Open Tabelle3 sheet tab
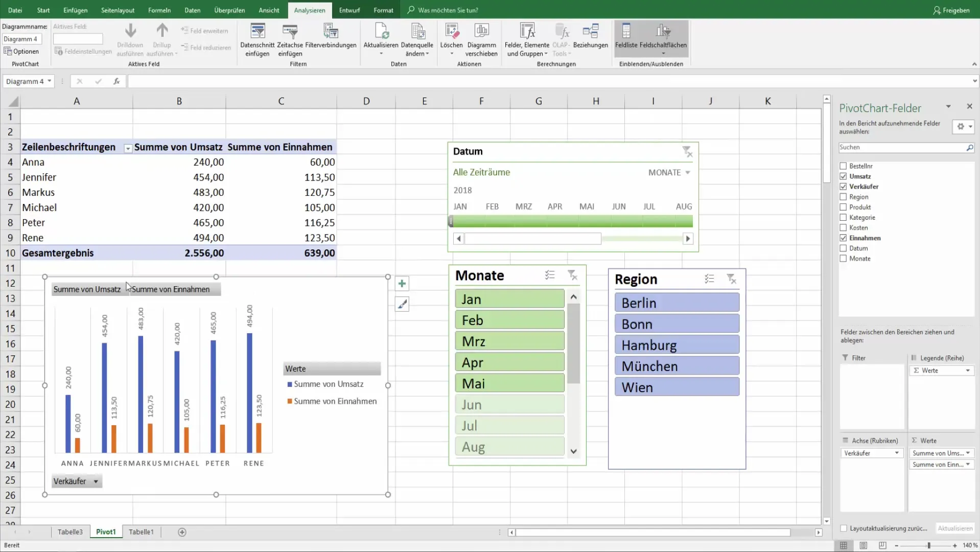980x552 pixels. pyautogui.click(x=70, y=532)
